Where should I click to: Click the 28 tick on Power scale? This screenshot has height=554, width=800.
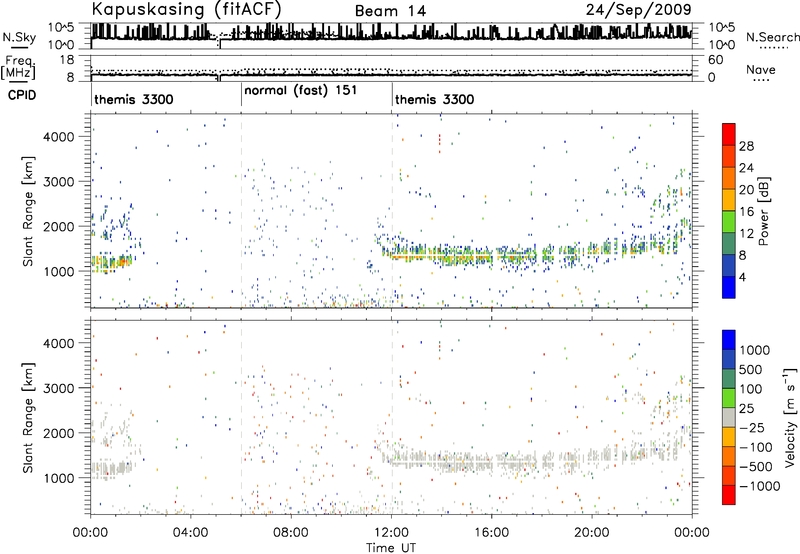pos(746,146)
